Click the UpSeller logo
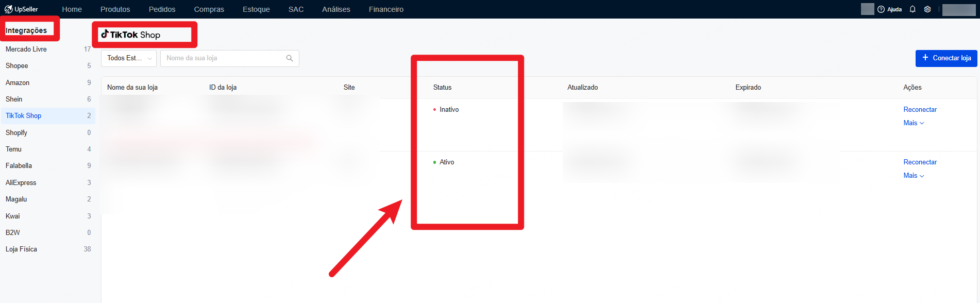Viewport: 980px width, 303px height. click(21, 9)
